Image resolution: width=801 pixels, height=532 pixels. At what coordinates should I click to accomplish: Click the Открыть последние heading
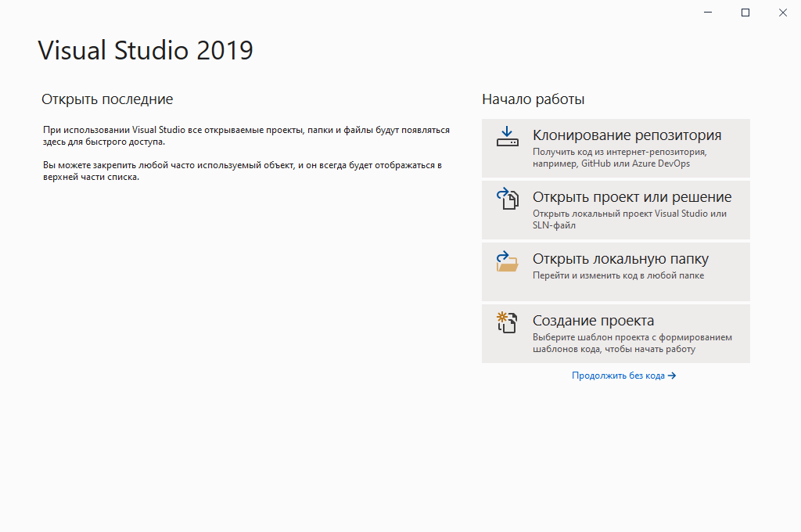pos(107,99)
